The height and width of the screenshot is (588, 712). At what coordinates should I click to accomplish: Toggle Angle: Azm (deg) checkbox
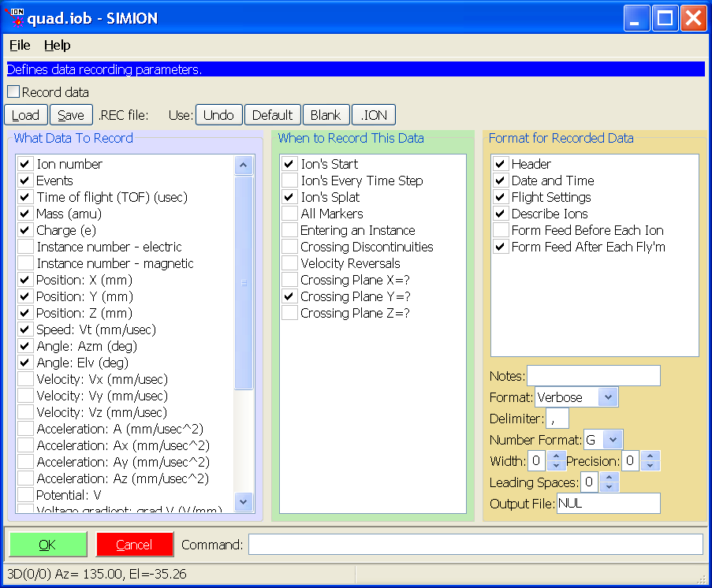tap(25, 346)
